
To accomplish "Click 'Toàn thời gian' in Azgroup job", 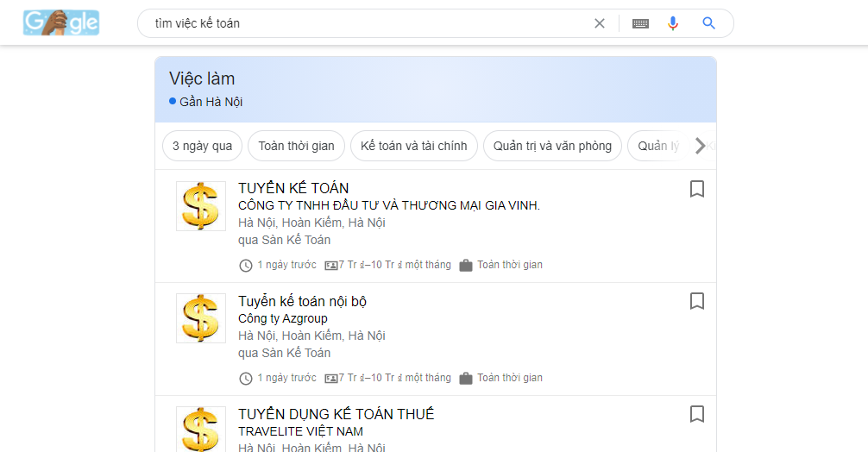I will [x=510, y=378].
